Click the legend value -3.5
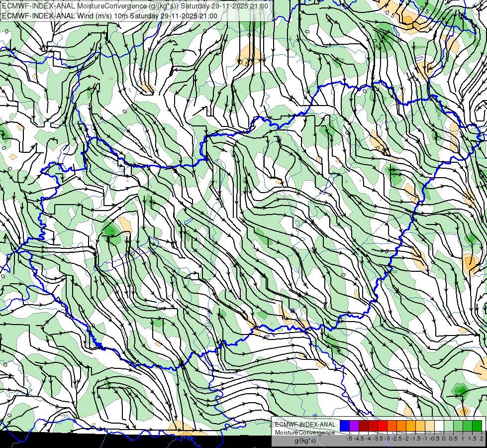 [378, 439]
